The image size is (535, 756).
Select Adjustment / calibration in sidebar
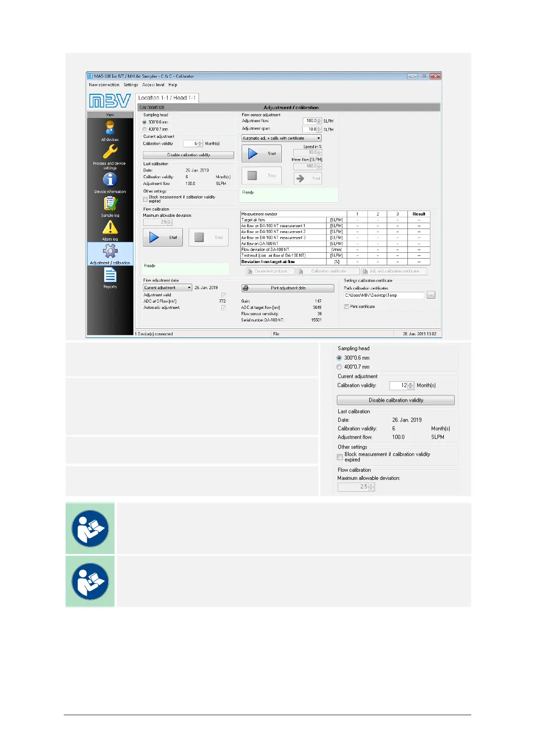(x=110, y=254)
